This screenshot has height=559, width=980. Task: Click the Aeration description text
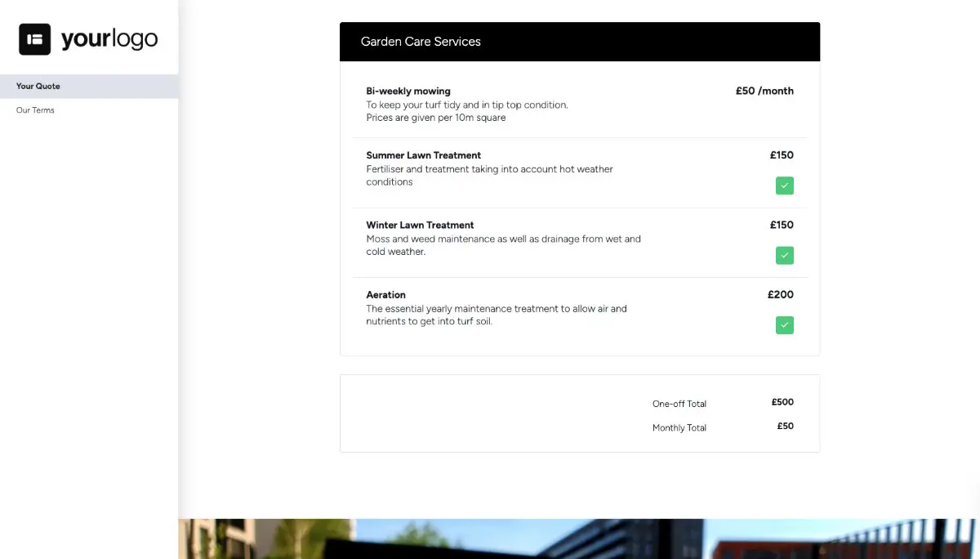tap(496, 315)
